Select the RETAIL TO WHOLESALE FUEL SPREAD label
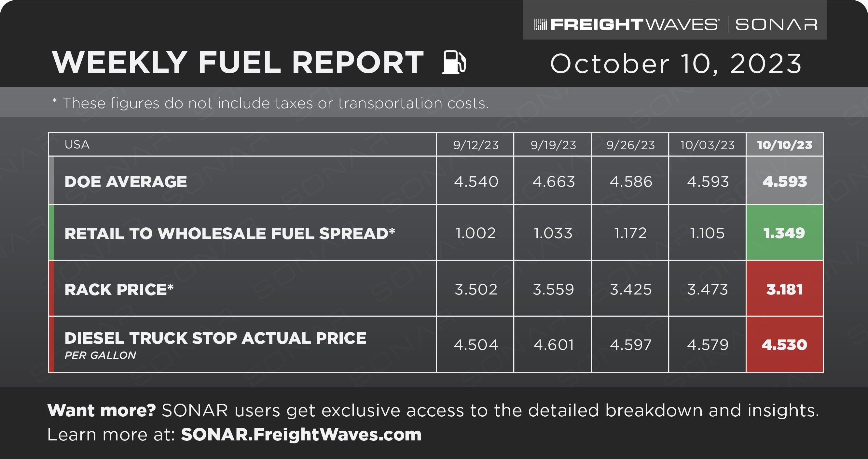 pos(230,233)
